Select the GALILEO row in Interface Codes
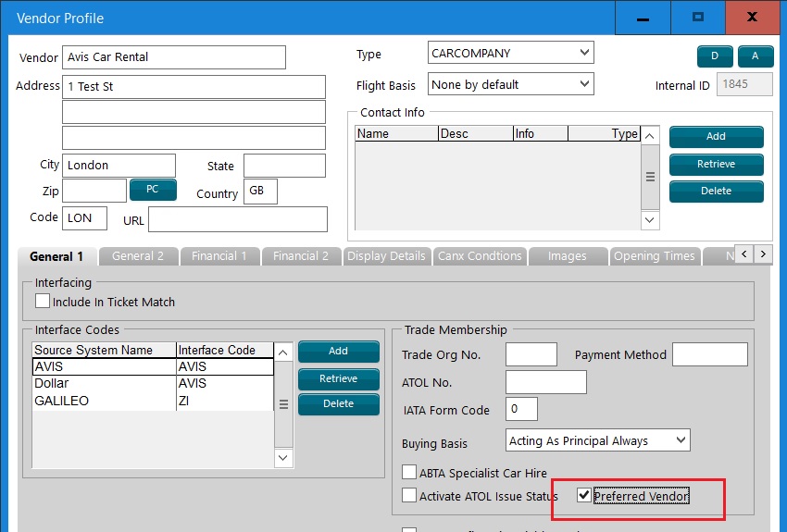 point(153,402)
